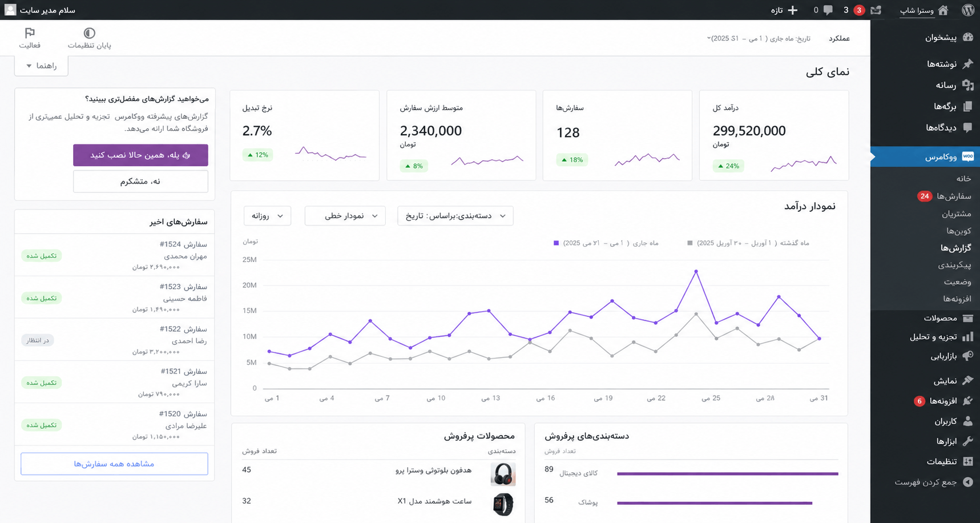Click the فعالیت flag icon

point(30,33)
